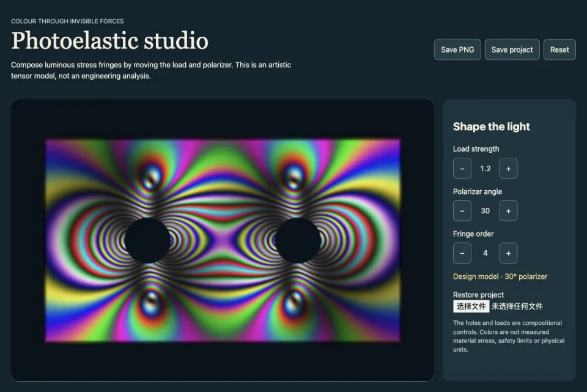Click the Save PNG button

457,50
